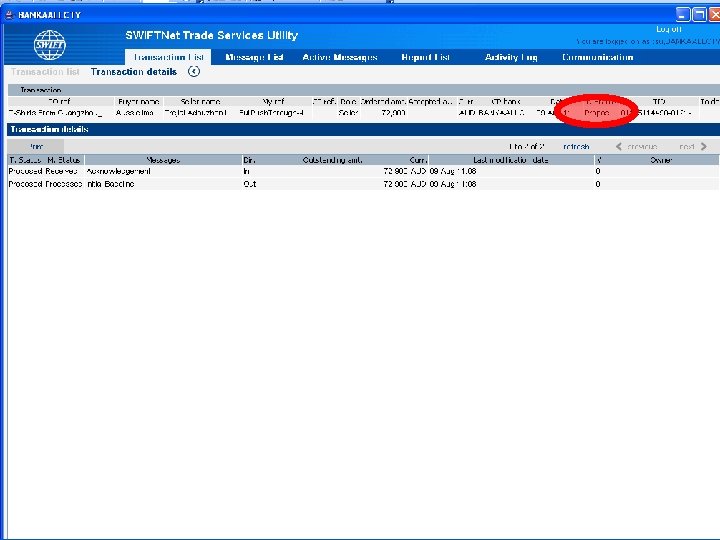Click the My ref column header
The image size is (720, 540).
273,101
